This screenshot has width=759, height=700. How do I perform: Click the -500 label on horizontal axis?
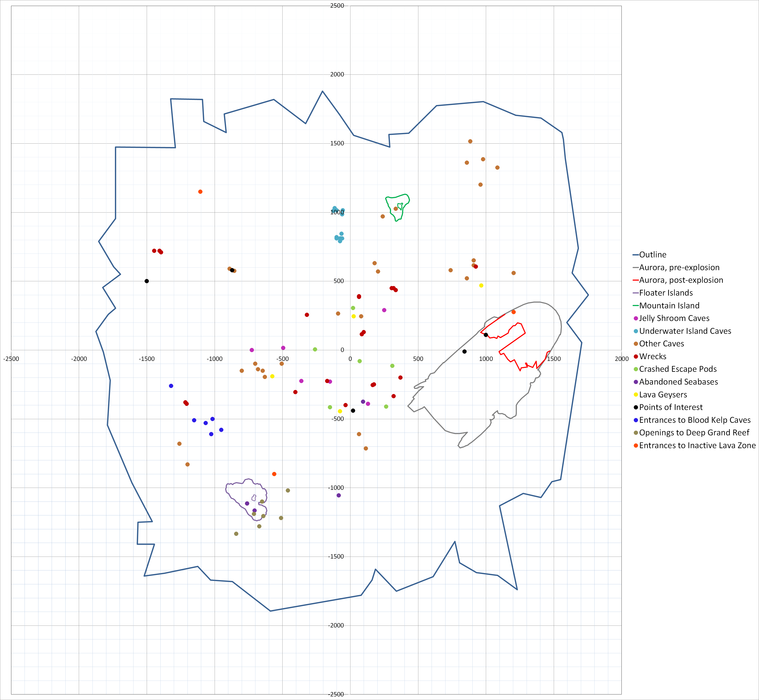(283, 359)
